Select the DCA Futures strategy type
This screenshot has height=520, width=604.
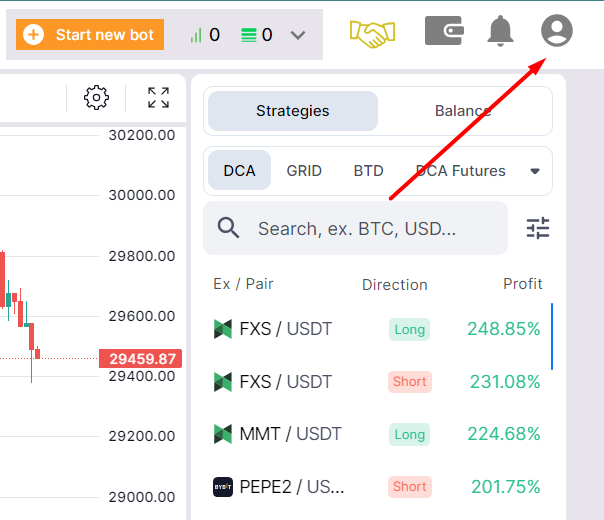click(x=461, y=171)
